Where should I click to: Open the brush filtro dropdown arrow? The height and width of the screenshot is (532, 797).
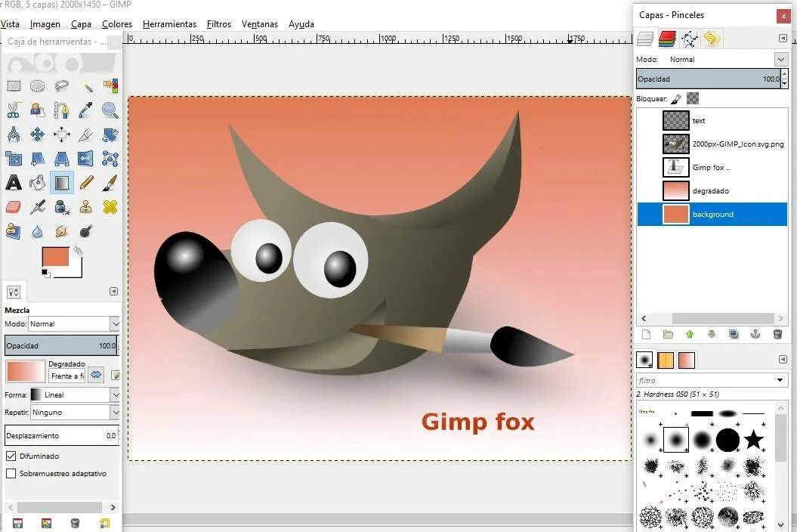pyautogui.click(x=780, y=380)
